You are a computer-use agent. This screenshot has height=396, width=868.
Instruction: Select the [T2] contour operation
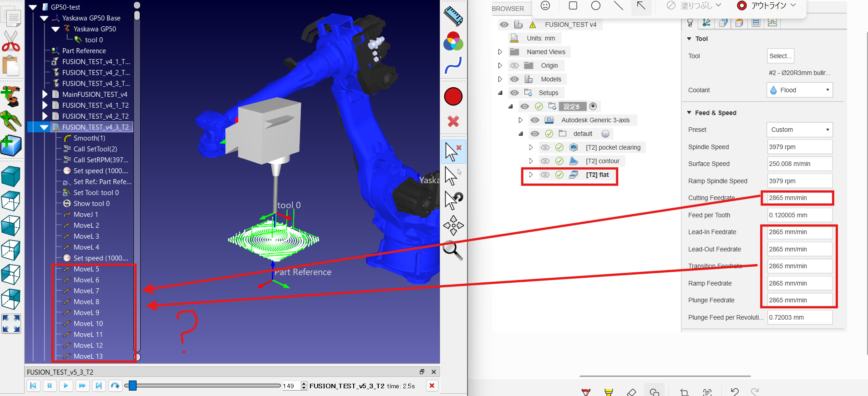[602, 161]
